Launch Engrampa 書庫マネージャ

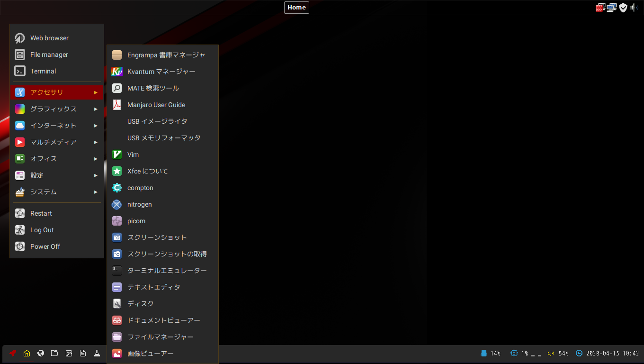coord(162,55)
